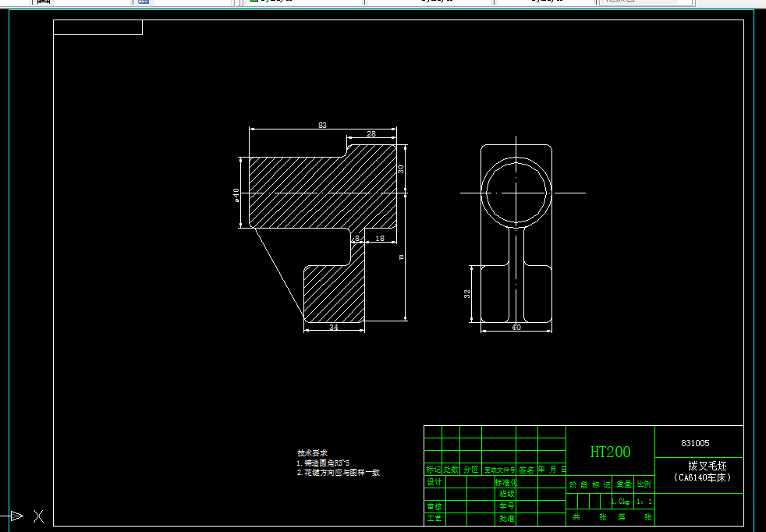This screenshot has width=766, height=532.
Task: Click the 比例 title block cell
Action: pos(644,484)
